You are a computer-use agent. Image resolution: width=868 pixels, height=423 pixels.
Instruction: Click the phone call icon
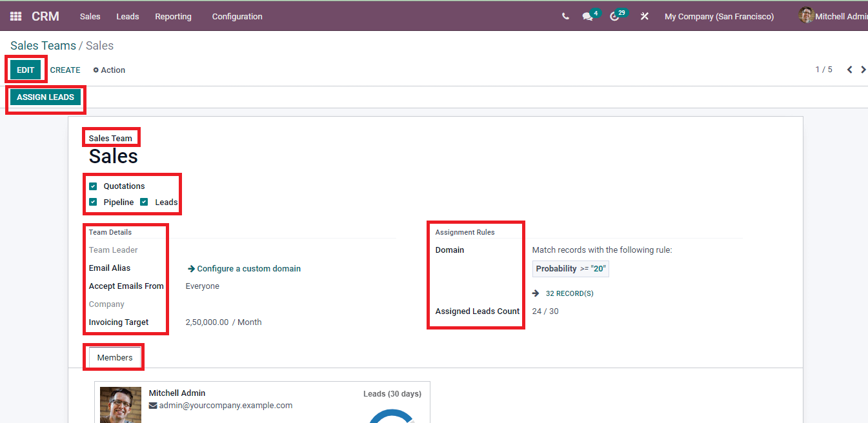(x=565, y=17)
